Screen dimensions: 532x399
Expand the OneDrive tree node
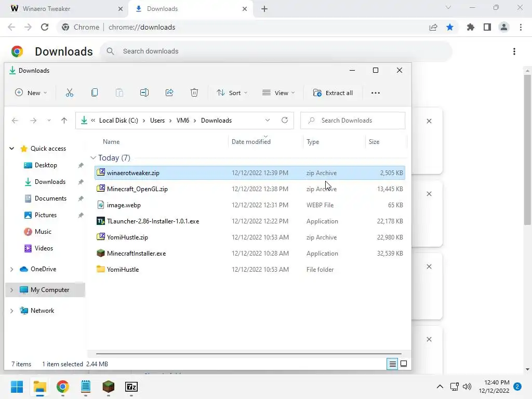click(11, 269)
